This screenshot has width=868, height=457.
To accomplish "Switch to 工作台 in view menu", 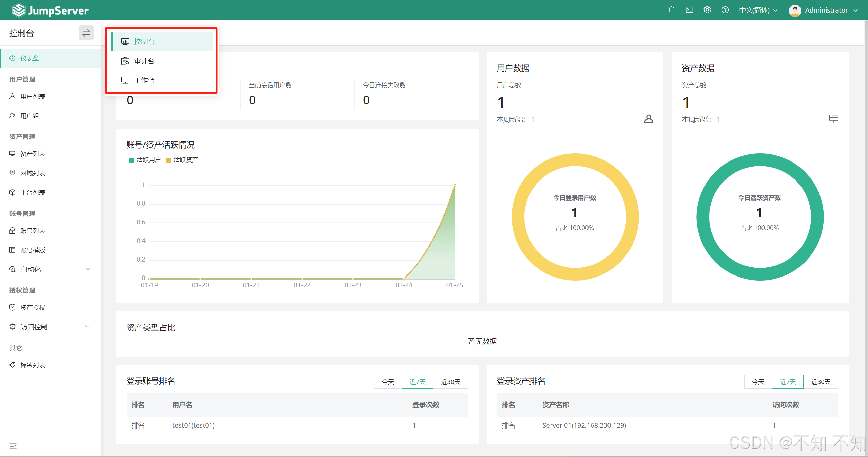I will coord(144,80).
